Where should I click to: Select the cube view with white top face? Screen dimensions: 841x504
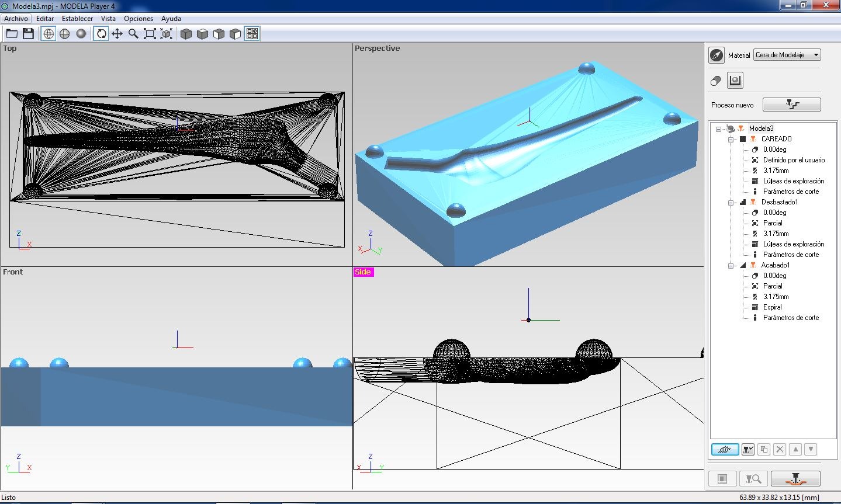tap(203, 34)
